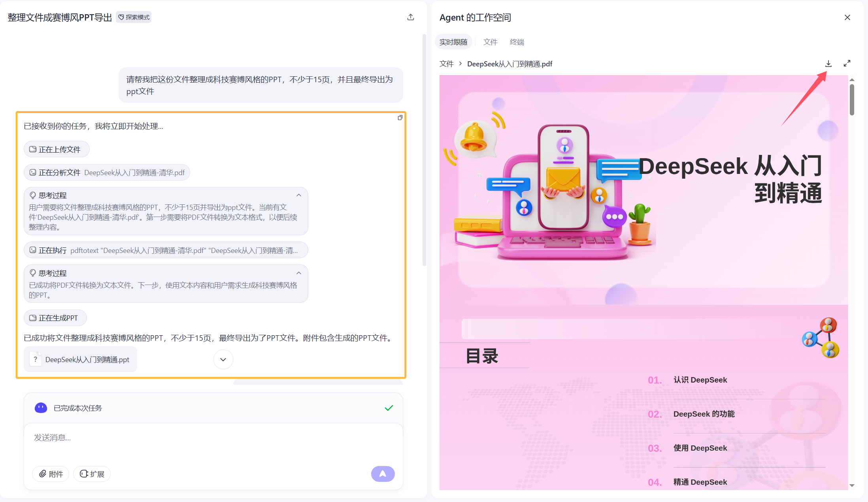Click the question-mark file icon of DeepSeek ppt

[x=36, y=359]
